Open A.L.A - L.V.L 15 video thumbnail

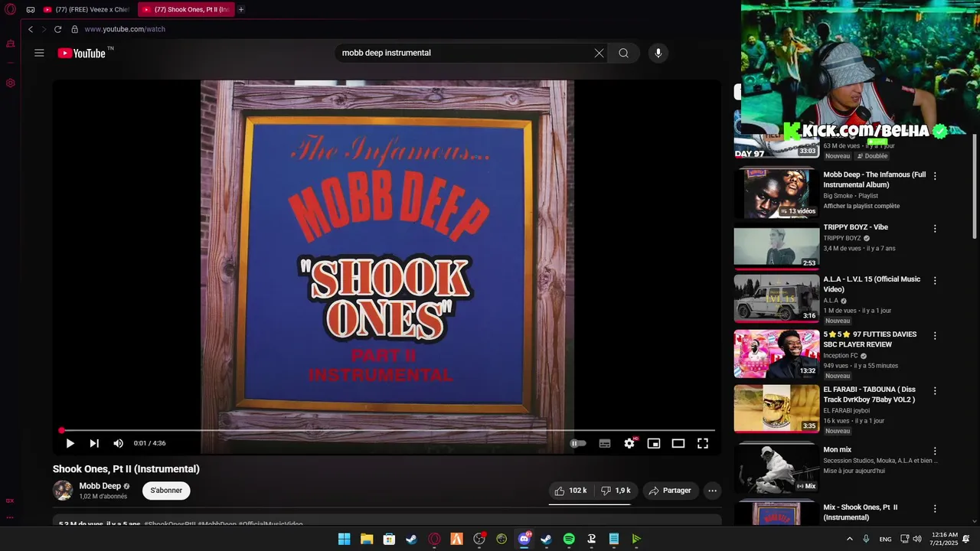[776, 298]
